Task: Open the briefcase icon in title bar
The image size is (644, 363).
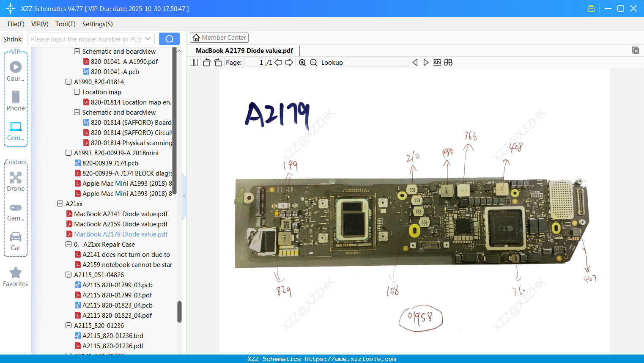Action: [591, 8]
